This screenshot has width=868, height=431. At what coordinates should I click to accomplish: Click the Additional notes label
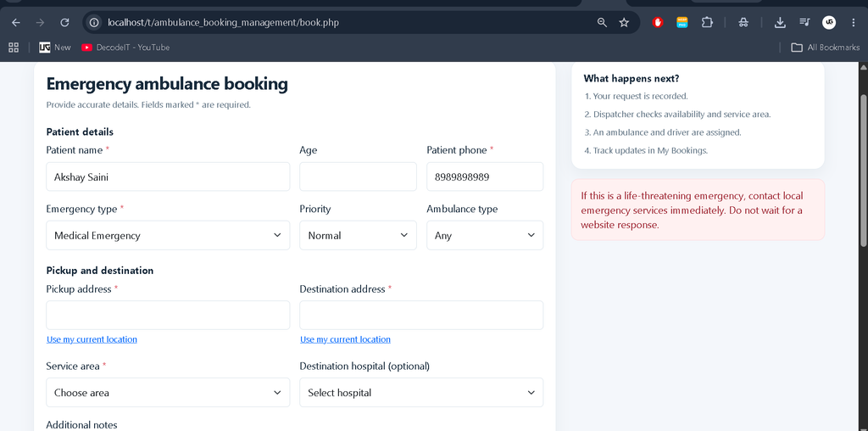point(81,425)
